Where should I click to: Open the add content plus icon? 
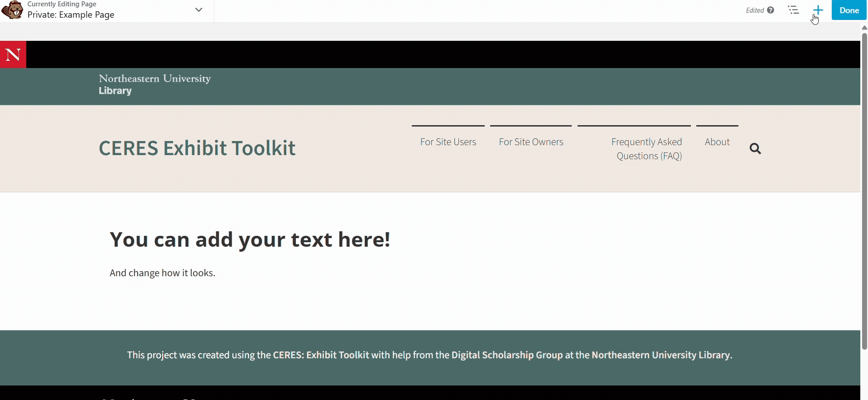(818, 10)
